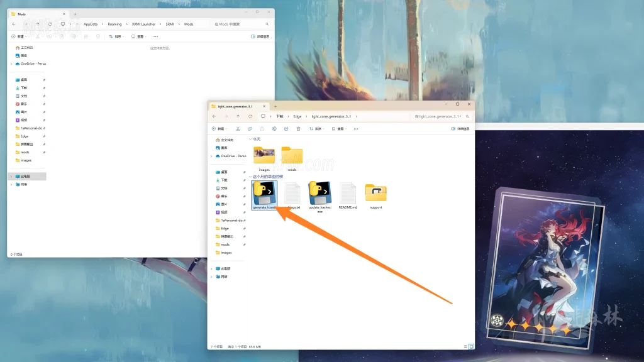Go up one level in Mods window
The height and width of the screenshot is (362, 644).
click(38, 24)
